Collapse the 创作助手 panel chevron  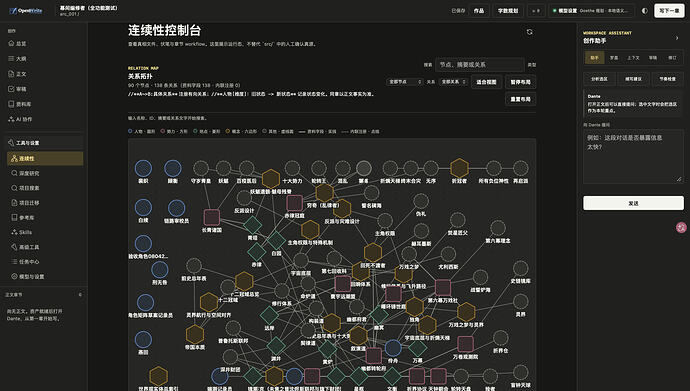tap(677, 38)
